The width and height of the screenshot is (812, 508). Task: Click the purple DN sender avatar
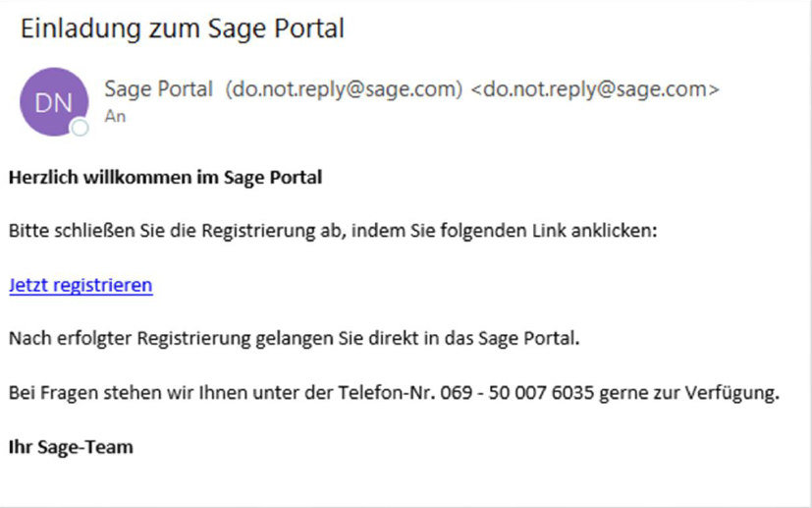pyautogui.click(x=54, y=102)
